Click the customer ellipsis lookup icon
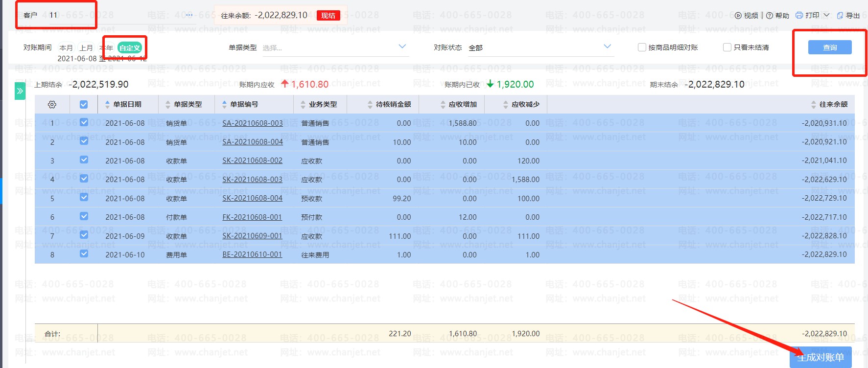This screenshot has height=368, width=868. [189, 15]
